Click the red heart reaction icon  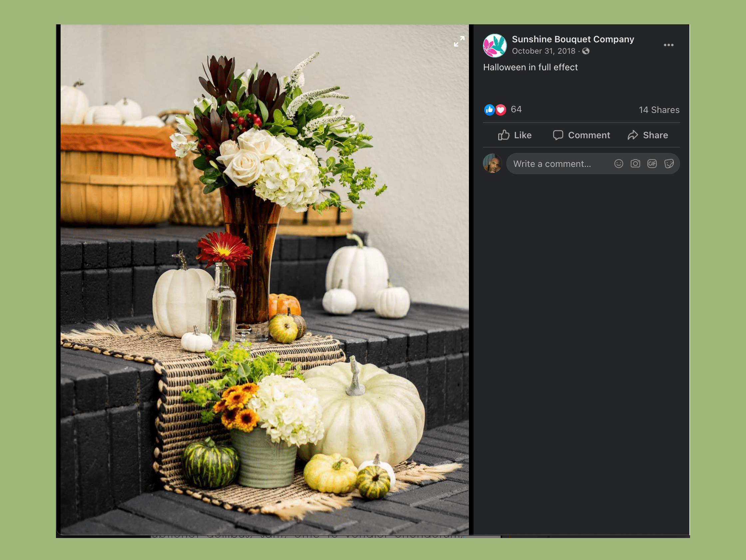pos(501,110)
